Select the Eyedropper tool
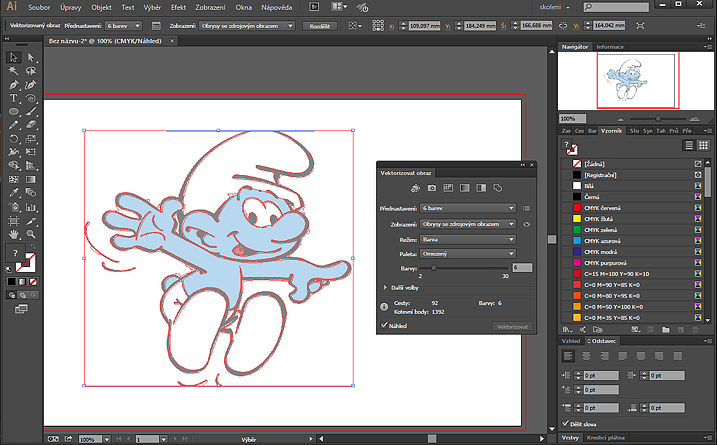The width and height of the screenshot is (717, 445). tap(14, 193)
